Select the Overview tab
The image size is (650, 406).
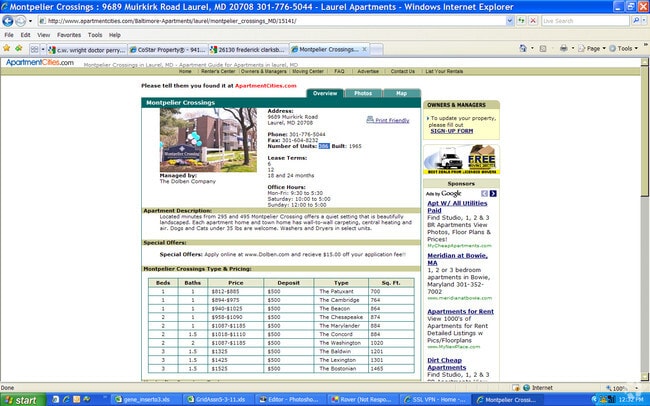point(325,93)
